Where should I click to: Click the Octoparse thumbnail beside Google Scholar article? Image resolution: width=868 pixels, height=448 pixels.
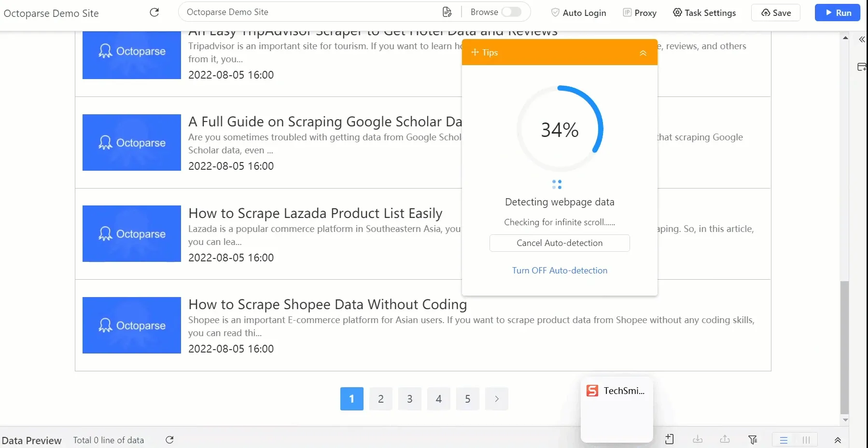(x=132, y=142)
